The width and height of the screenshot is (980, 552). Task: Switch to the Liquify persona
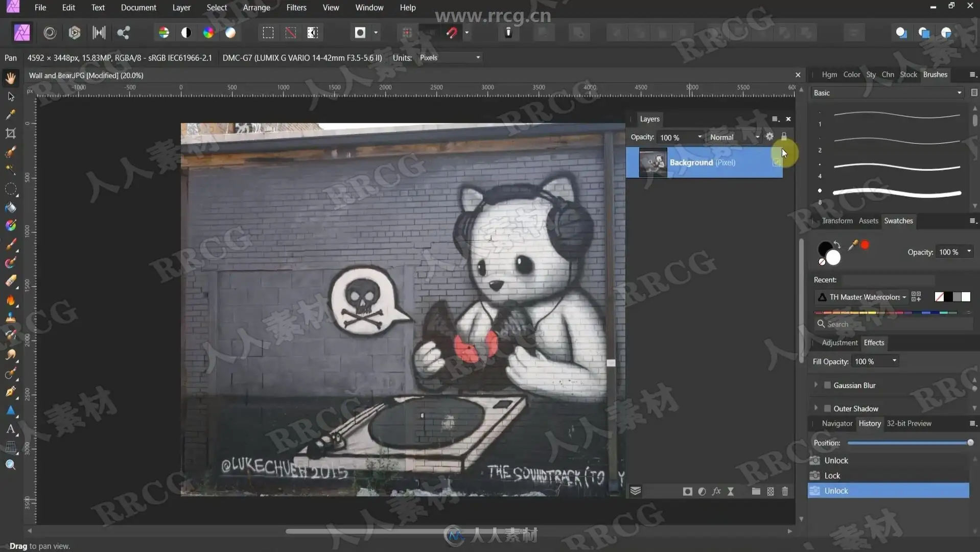coord(50,33)
